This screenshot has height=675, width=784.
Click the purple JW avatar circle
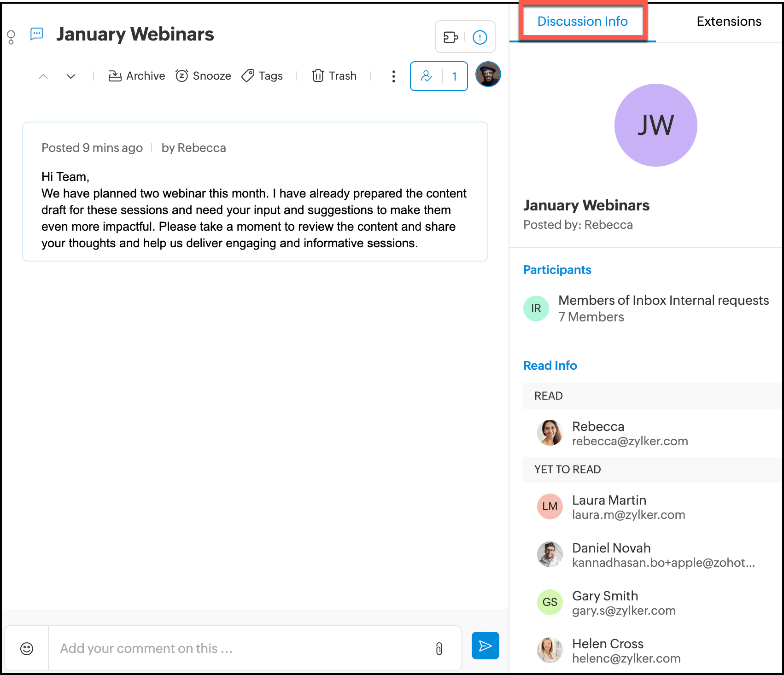[655, 125]
